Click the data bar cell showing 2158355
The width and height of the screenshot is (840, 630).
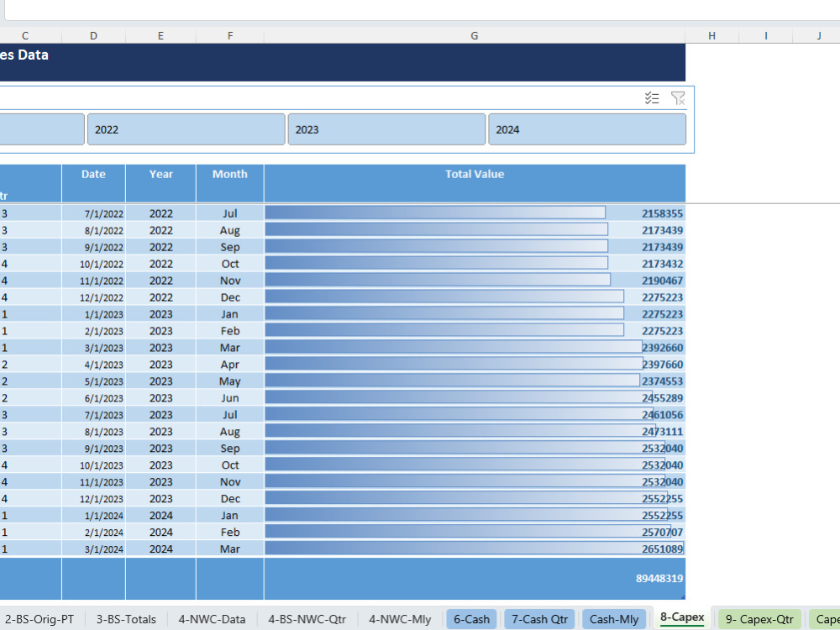coord(475,213)
